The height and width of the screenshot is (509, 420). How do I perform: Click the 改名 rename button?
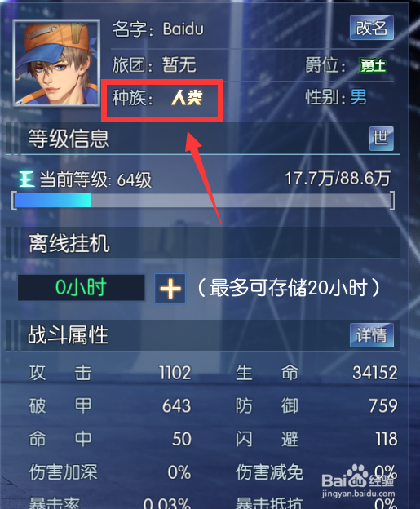tap(372, 28)
